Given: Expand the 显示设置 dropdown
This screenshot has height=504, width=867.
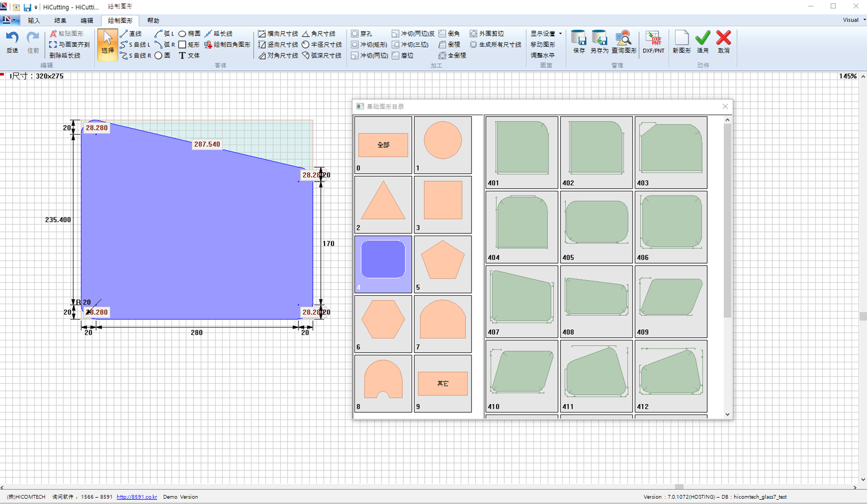Looking at the screenshot, I should pyautogui.click(x=546, y=34).
